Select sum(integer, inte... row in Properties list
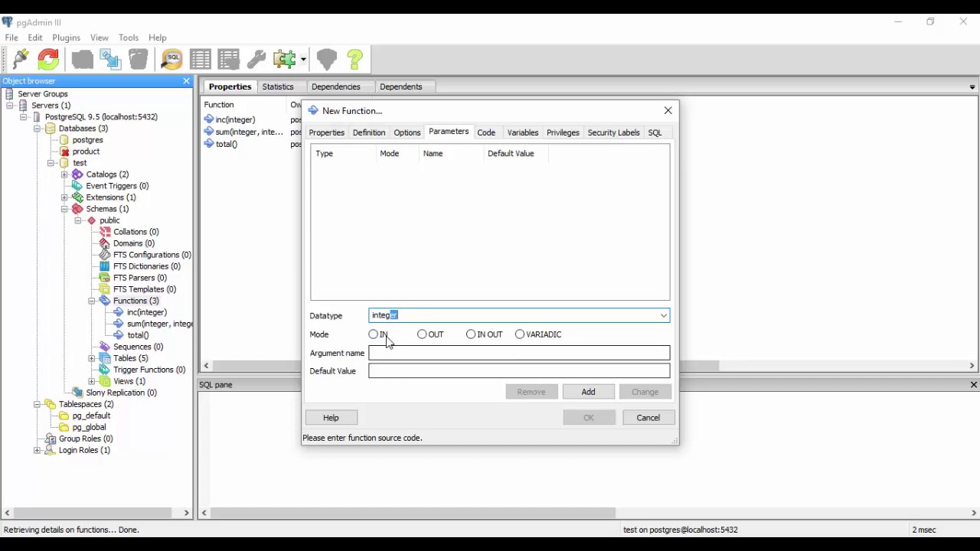The width and height of the screenshot is (980, 551). coord(250,132)
